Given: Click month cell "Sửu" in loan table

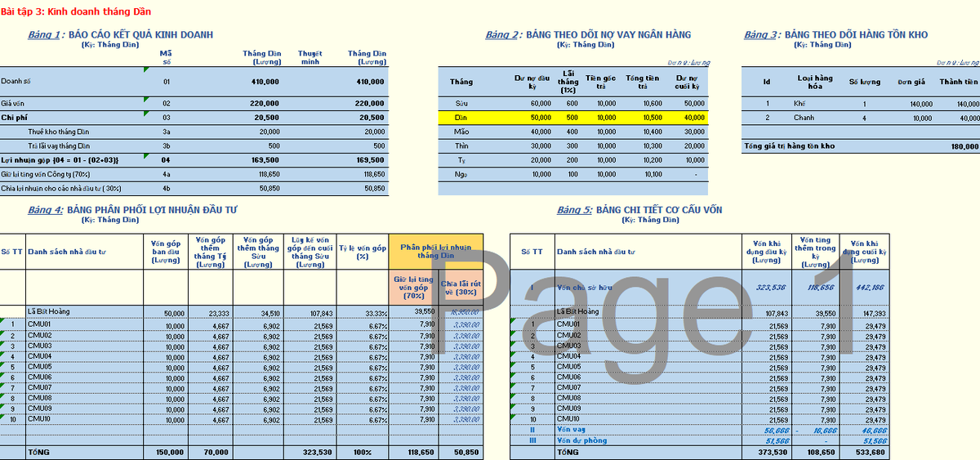Looking at the screenshot, I should (x=461, y=104).
